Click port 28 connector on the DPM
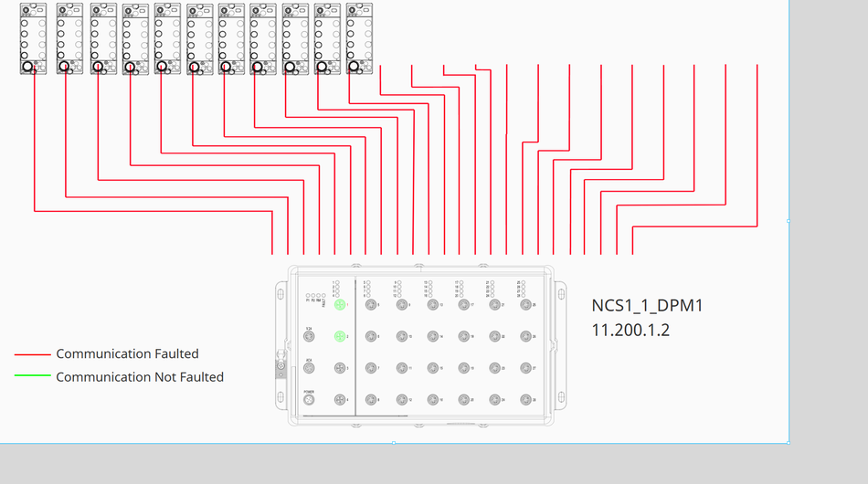This screenshot has height=484, width=868. 525,400
